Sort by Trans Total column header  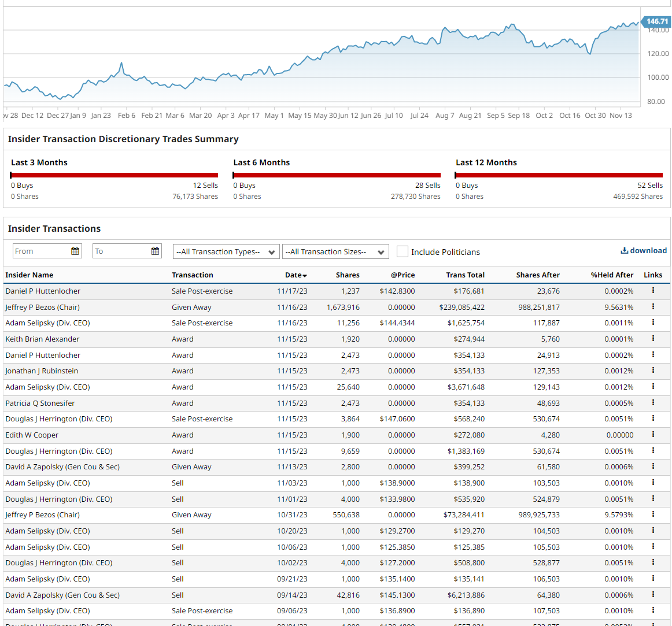tap(465, 275)
